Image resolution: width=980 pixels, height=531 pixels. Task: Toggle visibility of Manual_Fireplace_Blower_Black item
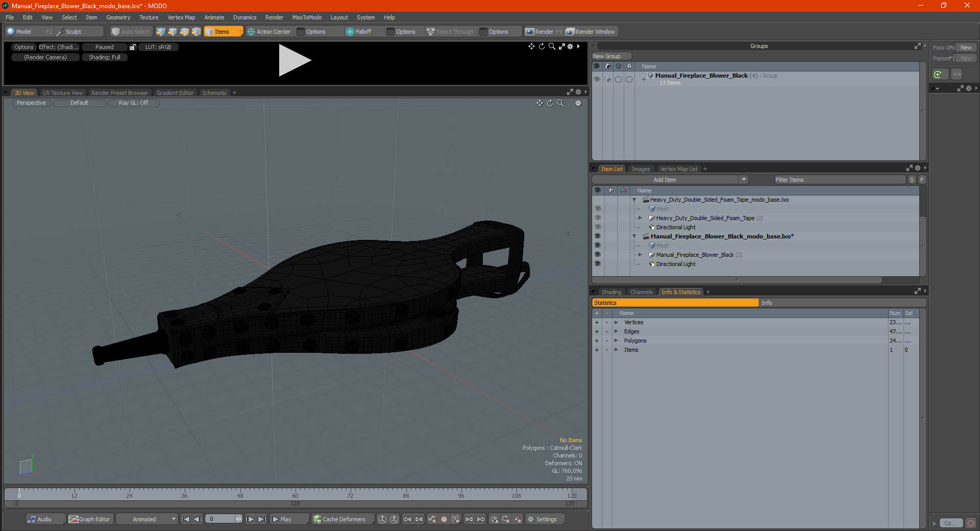pos(597,255)
